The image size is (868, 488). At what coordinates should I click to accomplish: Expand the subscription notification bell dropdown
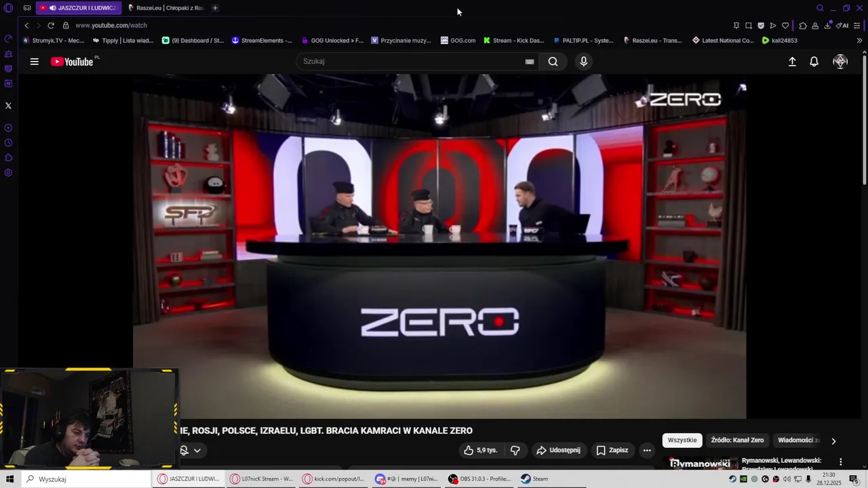pyautogui.click(x=191, y=450)
